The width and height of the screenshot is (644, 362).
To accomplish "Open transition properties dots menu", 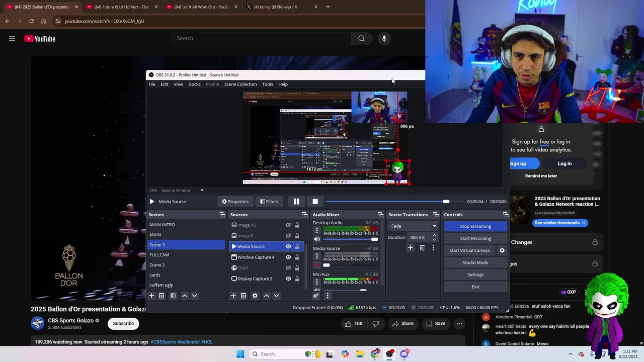I will click(433, 248).
